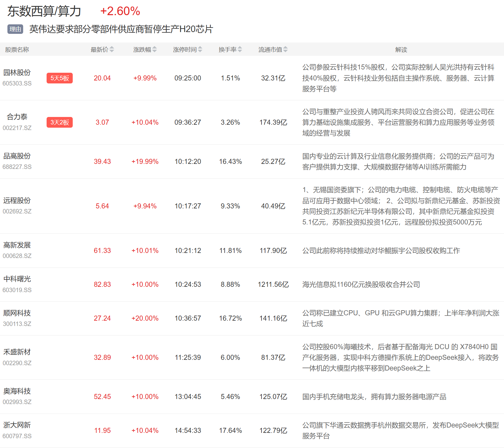Click sort arrows beside 换手率 column
This screenshot has height=448, width=504.
240,49
